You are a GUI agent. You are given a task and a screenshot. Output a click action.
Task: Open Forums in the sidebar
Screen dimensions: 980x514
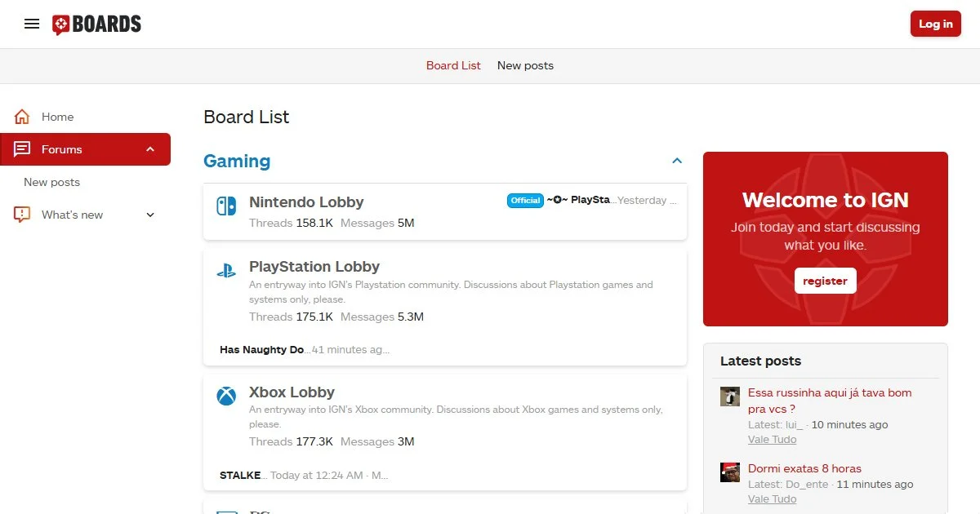point(62,149)
